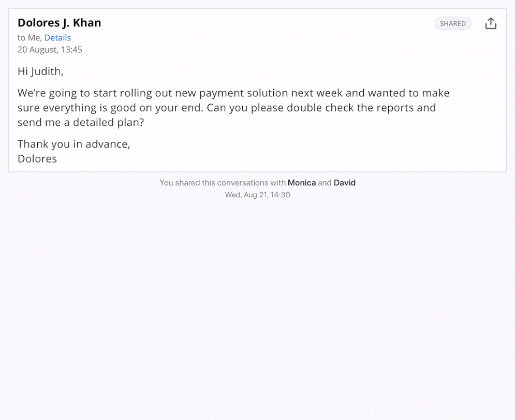The image size is (515, 420).
Task: Click the greeting "Hi Judith,"
Action: click(x=40, y=71)
